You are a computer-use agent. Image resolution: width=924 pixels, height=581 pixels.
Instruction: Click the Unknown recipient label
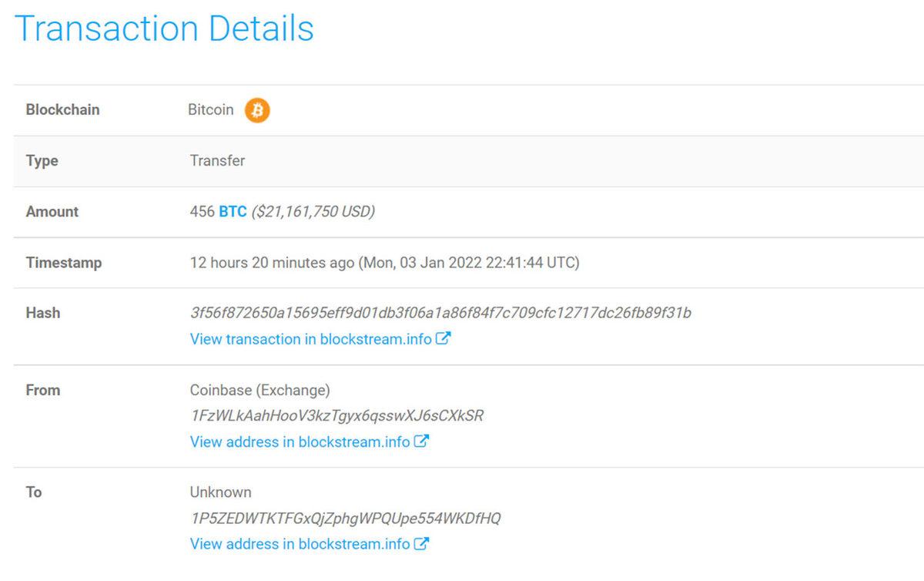pyautogui.click(x=221, y=492)
